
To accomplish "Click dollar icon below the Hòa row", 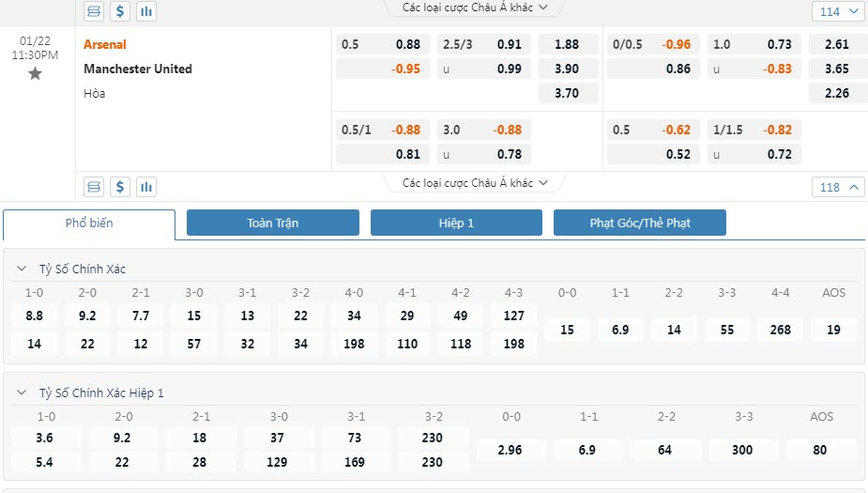I will 120,186.
